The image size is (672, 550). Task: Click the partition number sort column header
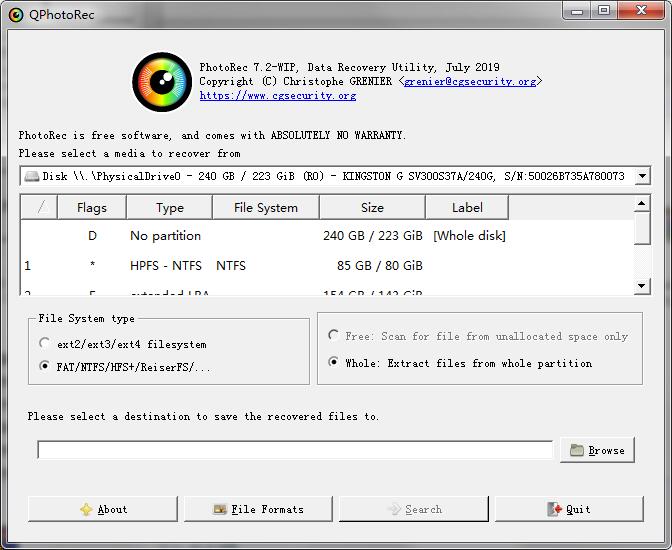click(39, 207)
